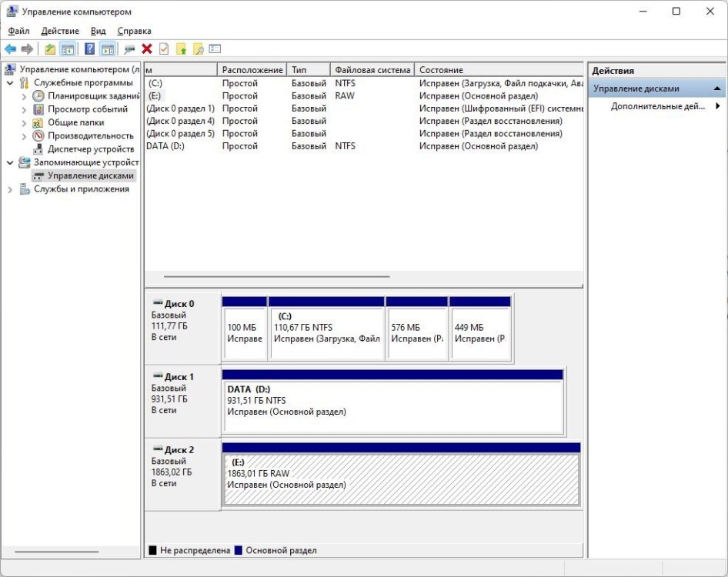Expand the Службы и приложения node
Image resolution: width=728 pixels, height=577 pixels.
pos(10,189)
